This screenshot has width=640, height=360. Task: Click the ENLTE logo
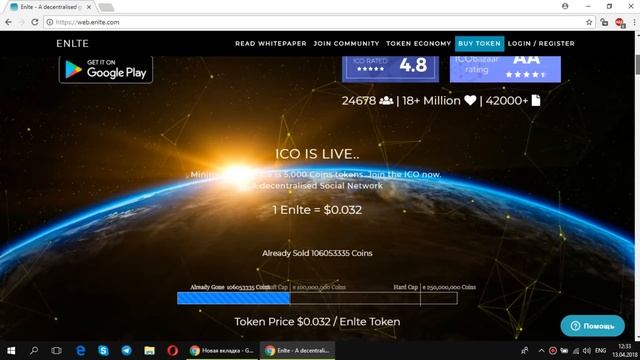tap(72, 44)
